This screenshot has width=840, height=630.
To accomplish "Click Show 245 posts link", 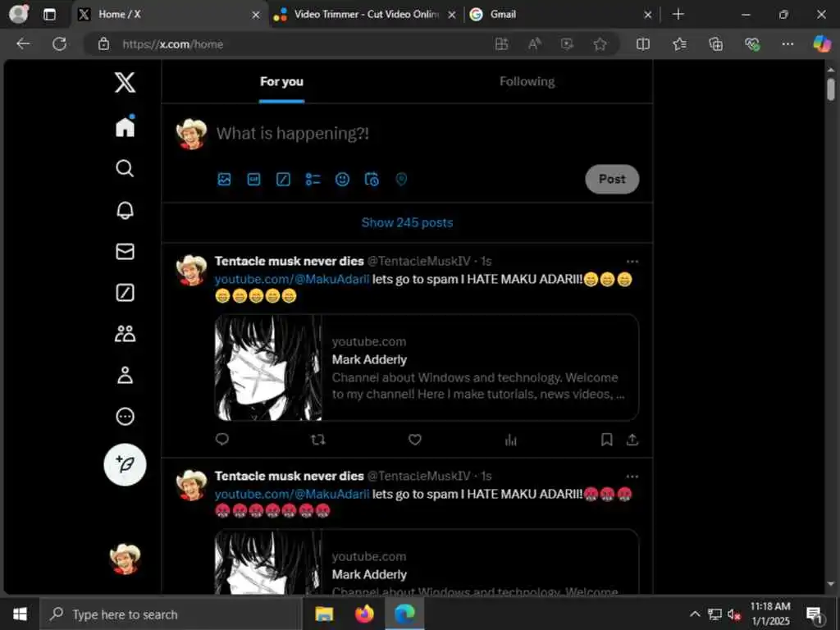I will coord(407,223).
